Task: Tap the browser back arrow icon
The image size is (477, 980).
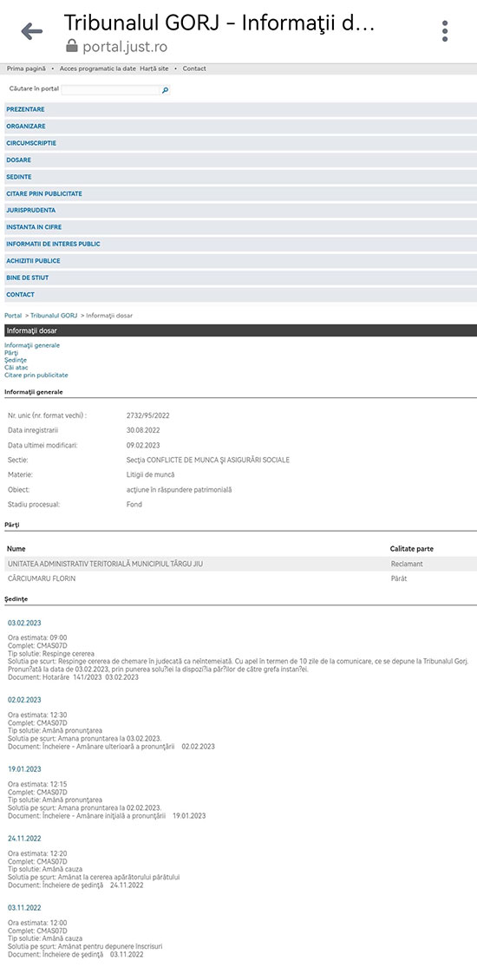Action: [x=31, y=31]
